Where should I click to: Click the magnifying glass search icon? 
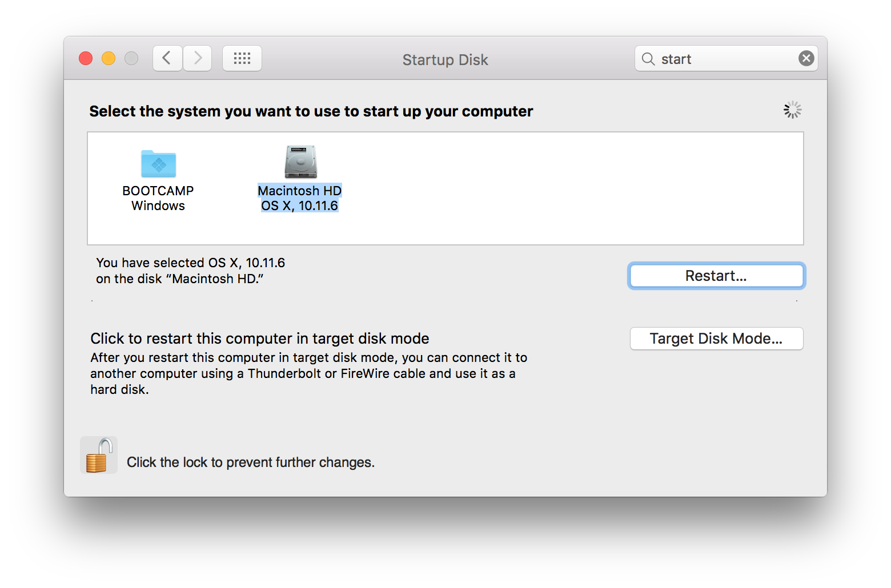648,59
